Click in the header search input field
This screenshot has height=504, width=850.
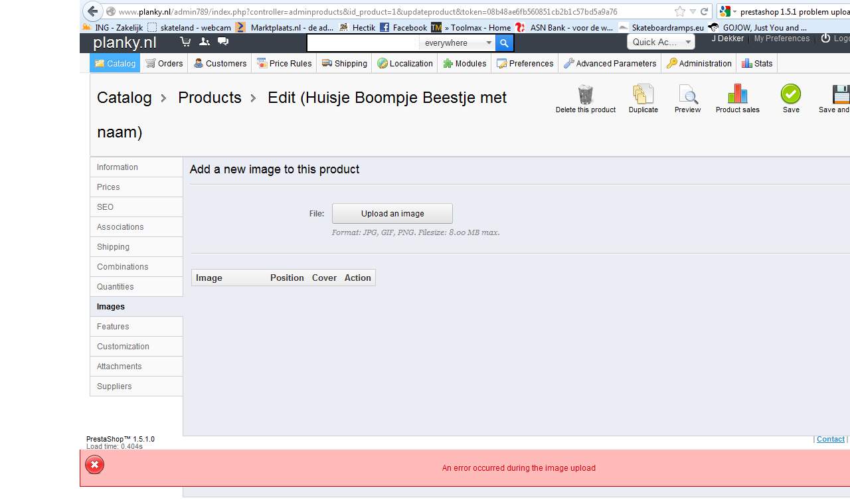coord(363,43)
